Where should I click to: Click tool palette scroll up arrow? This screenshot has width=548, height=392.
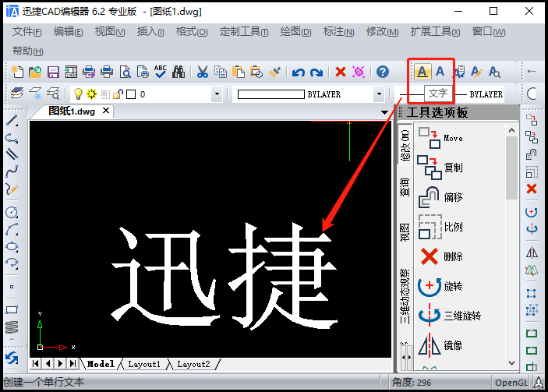pyautogui.click(x=511, y=130)
